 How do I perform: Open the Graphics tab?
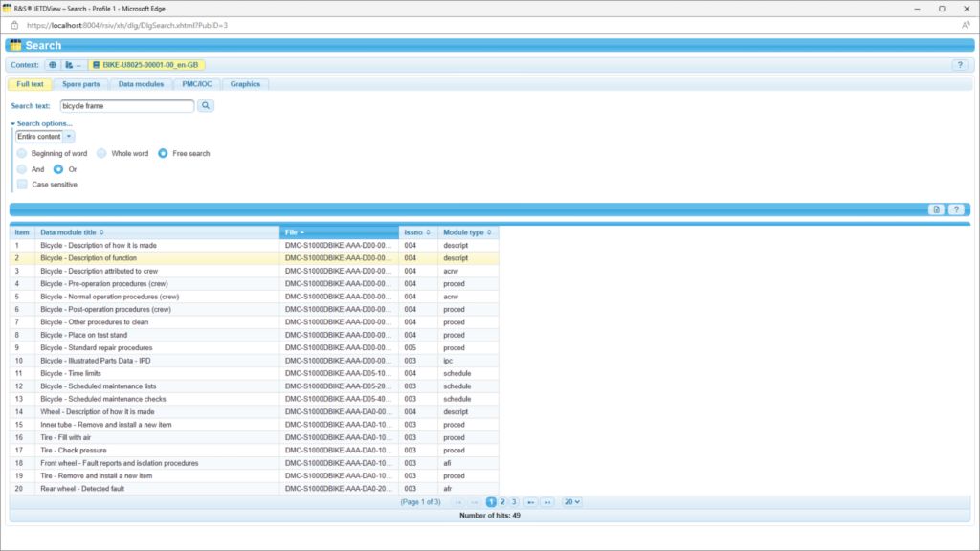[244, 84]
